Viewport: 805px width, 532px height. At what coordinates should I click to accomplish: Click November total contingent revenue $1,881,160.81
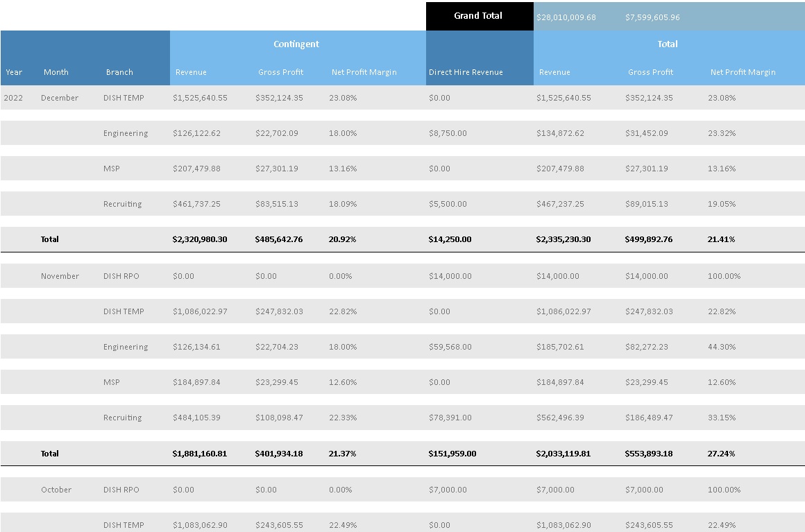[x=199, y=454]
